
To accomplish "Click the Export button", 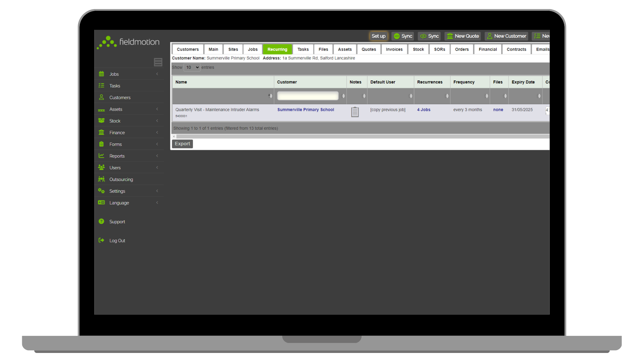I will click(182, 143).
